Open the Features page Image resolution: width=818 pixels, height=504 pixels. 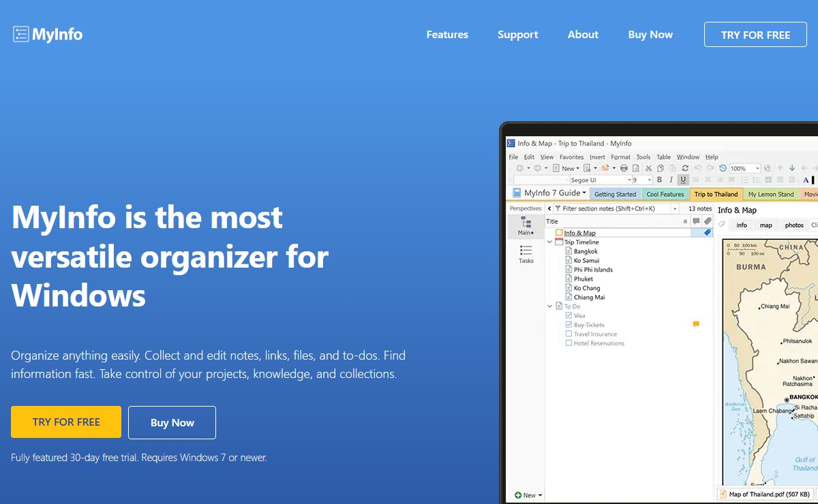pyautogui.click(x=447, y=35)
